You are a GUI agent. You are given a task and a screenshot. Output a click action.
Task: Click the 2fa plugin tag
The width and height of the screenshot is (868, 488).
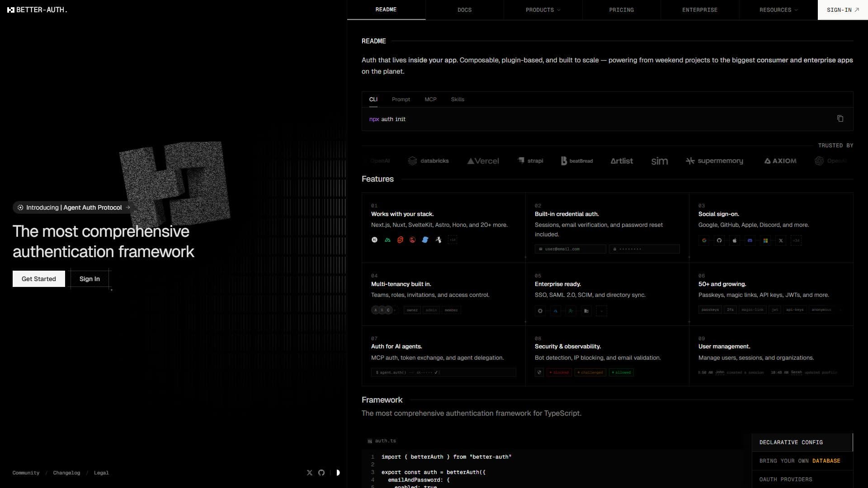click(x=730, y=310)
